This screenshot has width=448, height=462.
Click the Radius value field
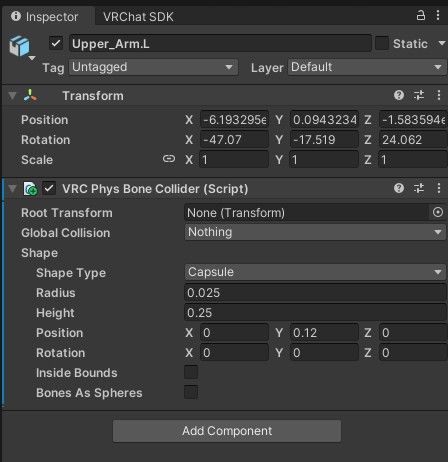click(x=315, y=293)
